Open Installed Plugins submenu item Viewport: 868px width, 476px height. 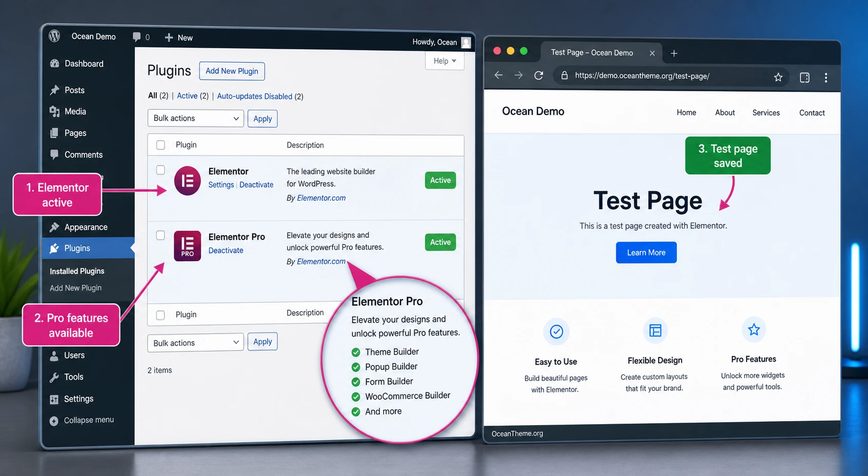pos(77,271)
